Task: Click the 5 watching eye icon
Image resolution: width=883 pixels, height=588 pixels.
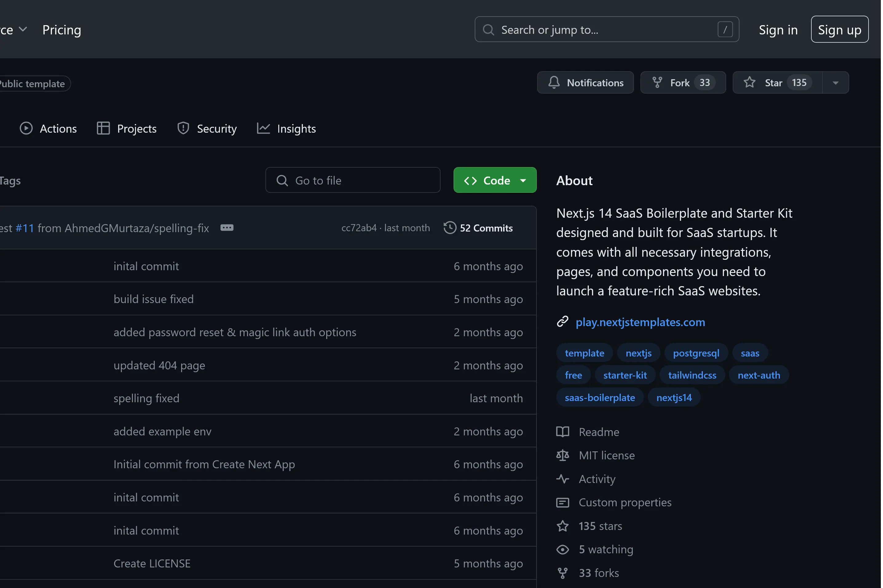Action: click(x=562, y=550)
